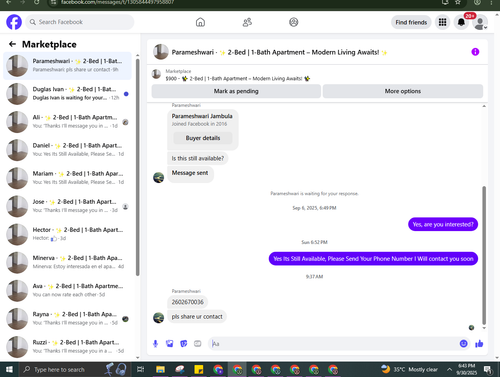The width and height of the screenshot is (500, 377).
Task: Click the Find friends button
Action: pos(411,22)
